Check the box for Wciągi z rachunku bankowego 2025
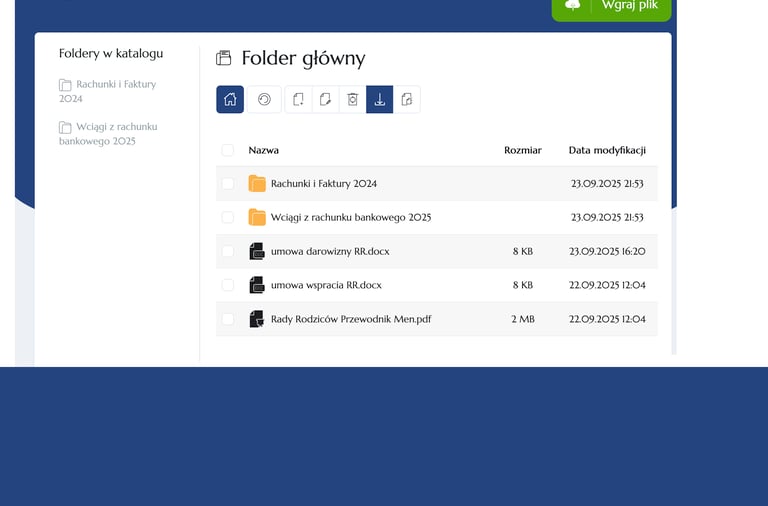768x506 pixels. (x=227, y=217)
